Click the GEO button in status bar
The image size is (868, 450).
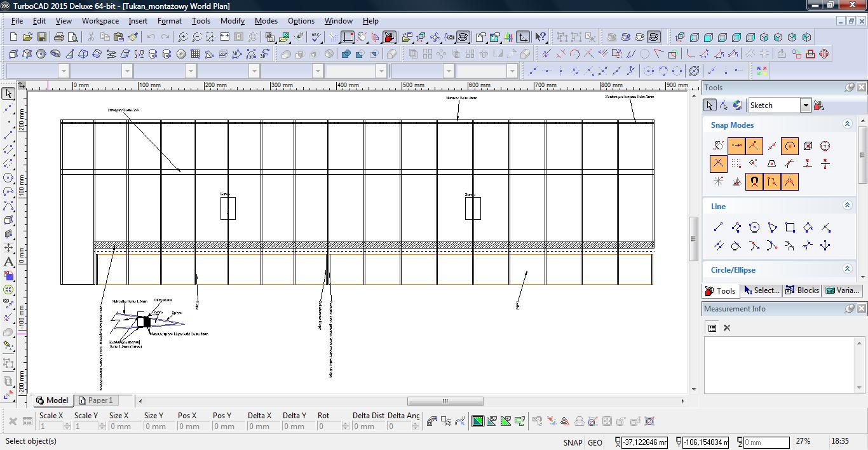595,442
